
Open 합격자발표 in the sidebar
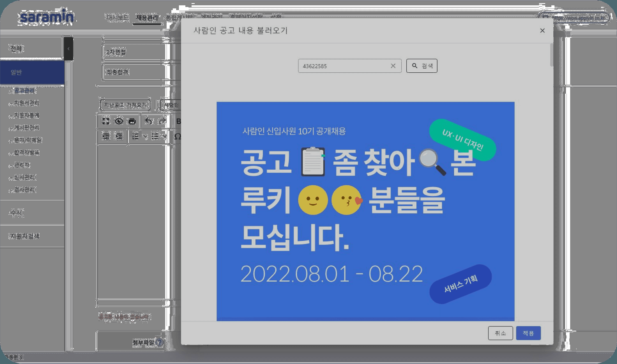point(27,153)
